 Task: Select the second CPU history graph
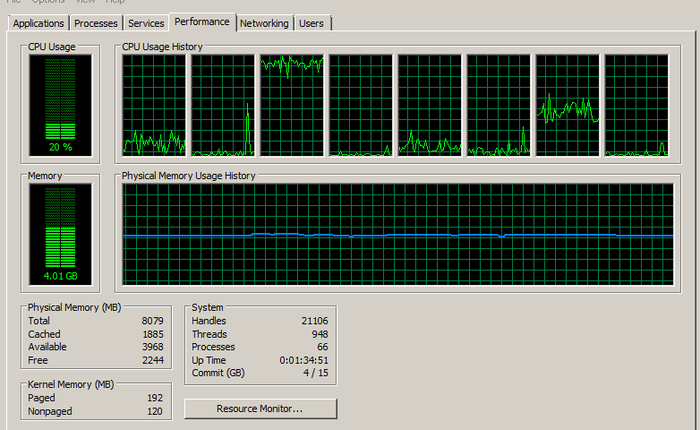point(222,106)
